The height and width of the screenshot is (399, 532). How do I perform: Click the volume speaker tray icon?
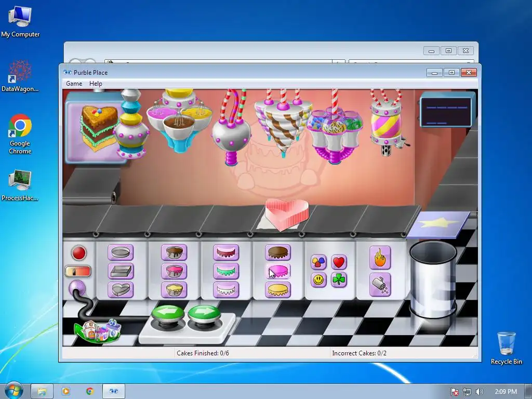479,392
